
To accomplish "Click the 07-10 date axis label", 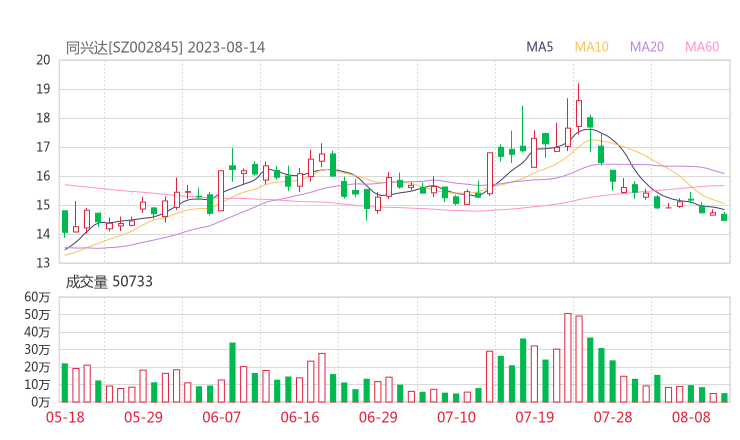I will [456, 417].
